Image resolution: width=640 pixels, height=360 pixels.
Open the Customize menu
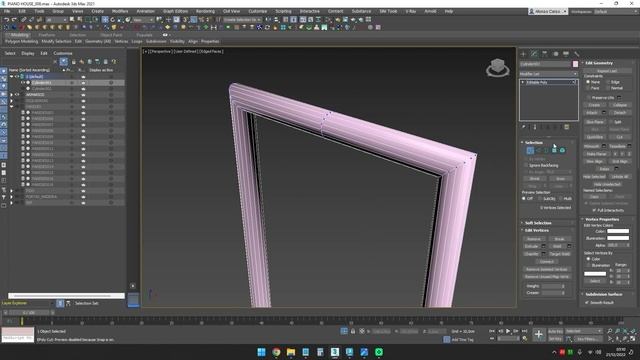[x=258, y=11]
